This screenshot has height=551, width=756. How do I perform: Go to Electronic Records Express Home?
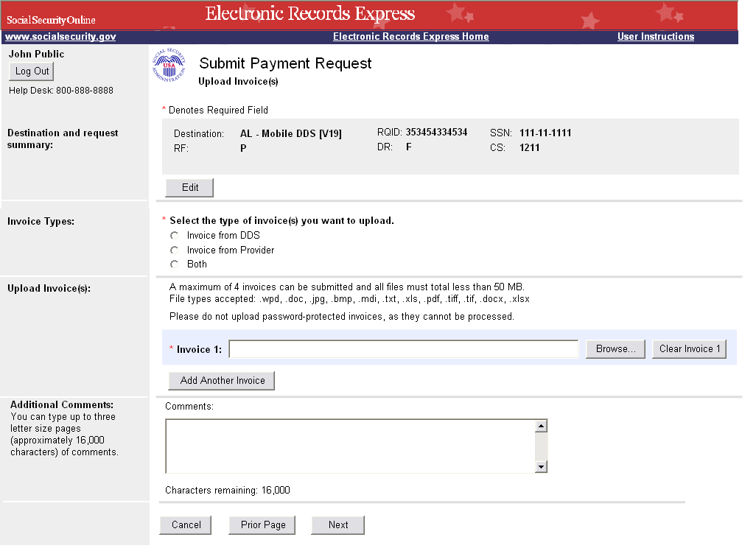tap(410, 37)
